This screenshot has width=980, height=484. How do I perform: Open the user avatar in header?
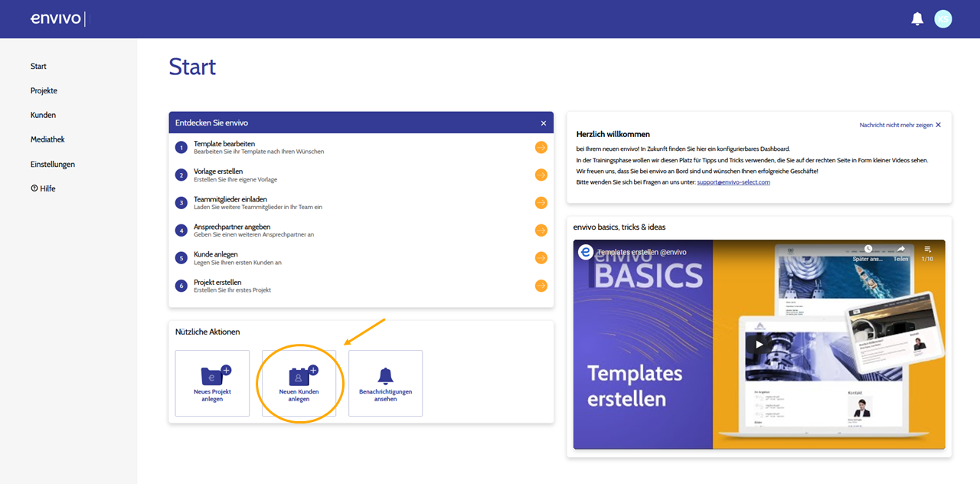click(x=943, y=19)
